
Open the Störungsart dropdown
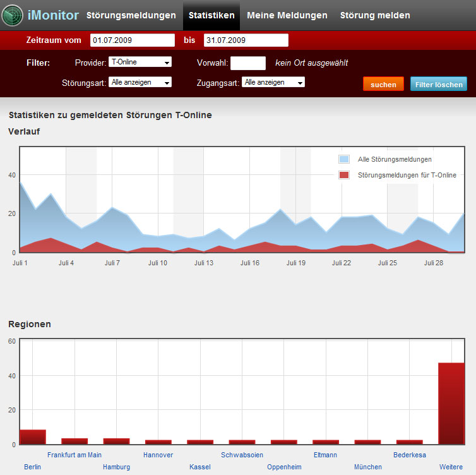140,82
